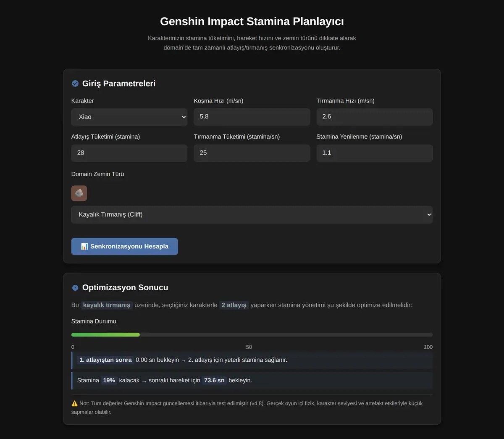Click the Tırmanma Hızı (m/sn) label
Image resolution: width=504 pixels, height=439 pixels.
point(346,101)
